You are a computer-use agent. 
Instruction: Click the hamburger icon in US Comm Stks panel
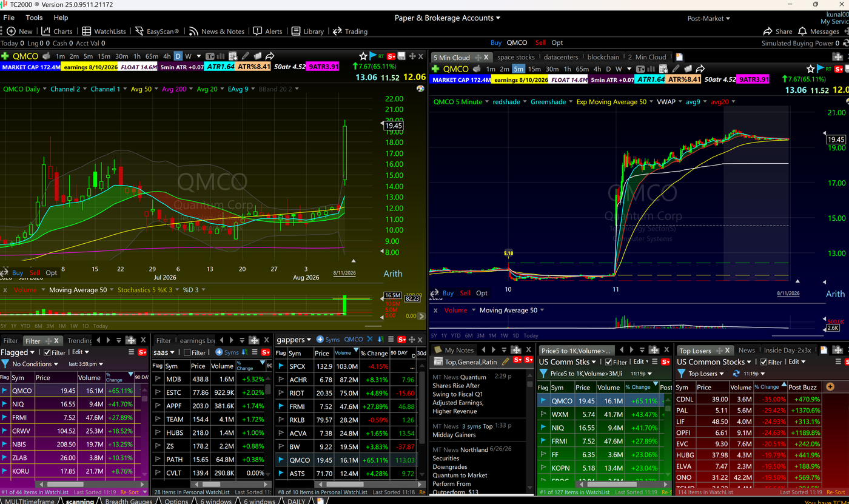click(x=654, y=361)
